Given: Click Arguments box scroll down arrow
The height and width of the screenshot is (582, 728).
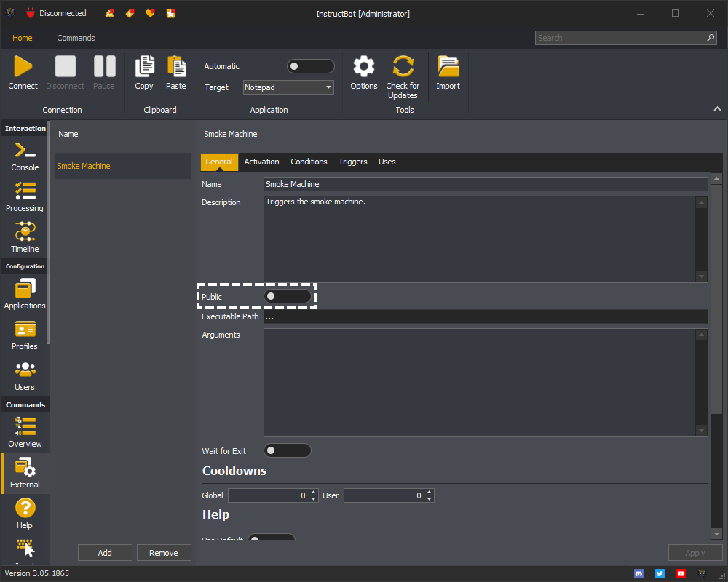Looking at the screenshot, I should click(x=702, y=431).
